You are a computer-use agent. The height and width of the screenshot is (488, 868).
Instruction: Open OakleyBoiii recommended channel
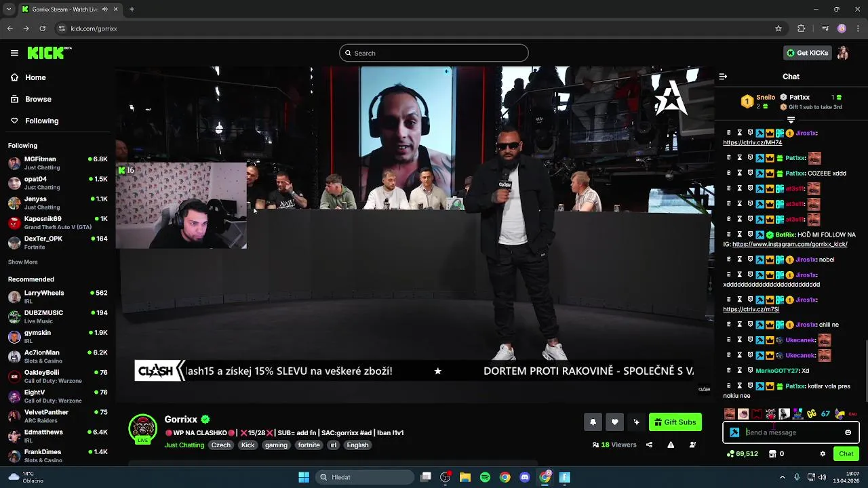click(58, 376)
